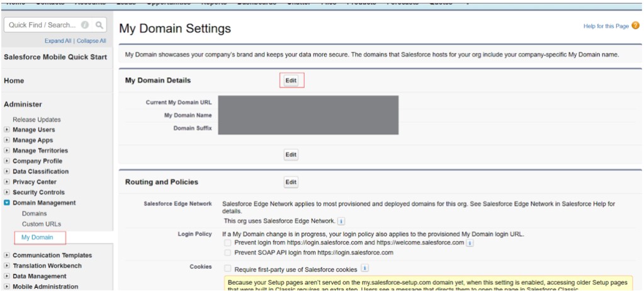Click the info icon in Quick Find box

(x=86, y=25)
